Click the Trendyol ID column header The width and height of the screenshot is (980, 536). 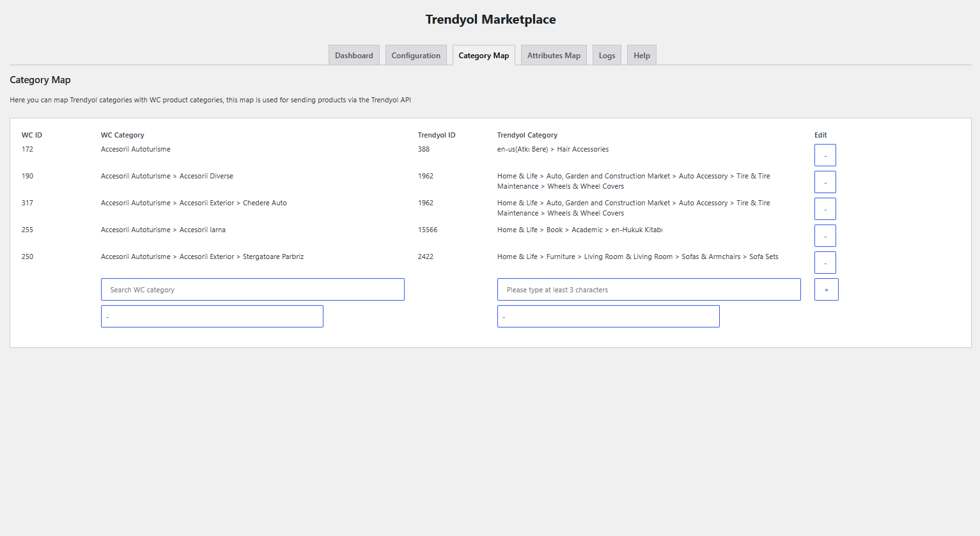tap(436, 135)
